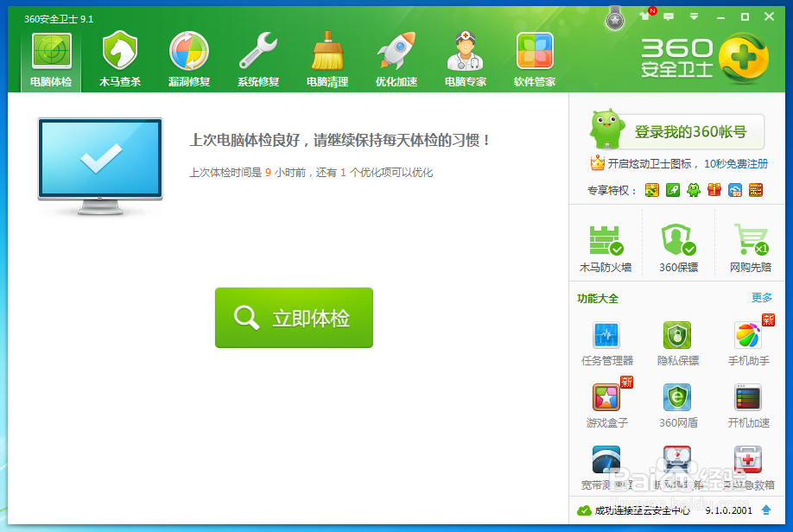Open the feedback speech bubble icon
This screenshot has width=793, height=532.
(x=669, y=16)
